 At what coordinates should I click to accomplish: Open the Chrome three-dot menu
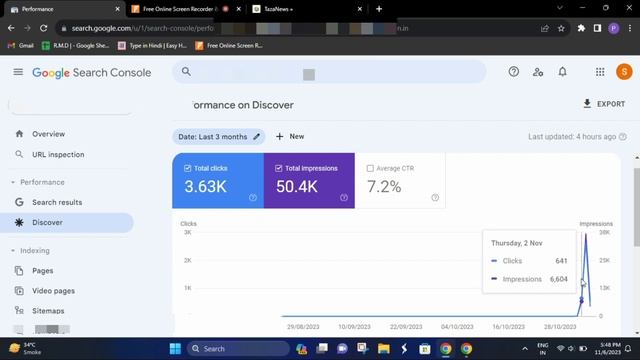(630, 28)
